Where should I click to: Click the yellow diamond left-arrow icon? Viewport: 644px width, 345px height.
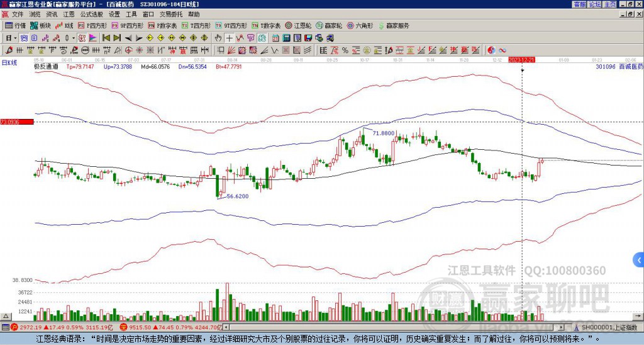pyautogui.click(x=150, y=38)
